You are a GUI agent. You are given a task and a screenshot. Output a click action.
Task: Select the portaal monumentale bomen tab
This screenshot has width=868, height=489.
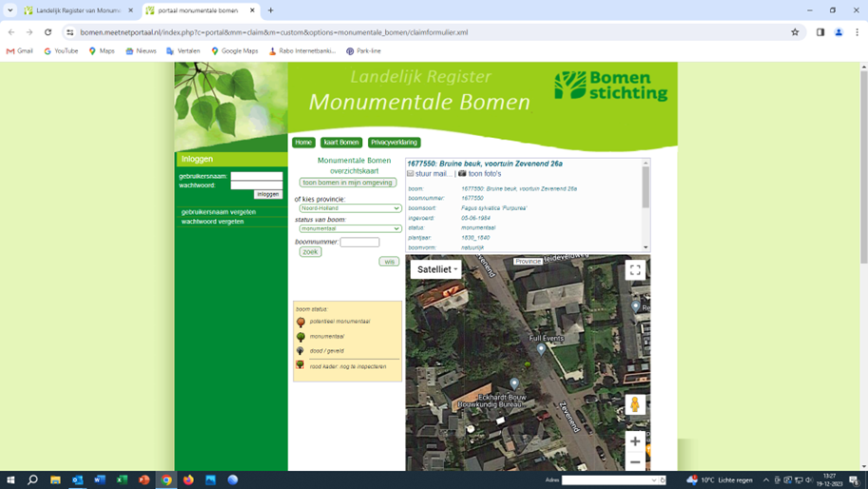(x=198, y=10)
